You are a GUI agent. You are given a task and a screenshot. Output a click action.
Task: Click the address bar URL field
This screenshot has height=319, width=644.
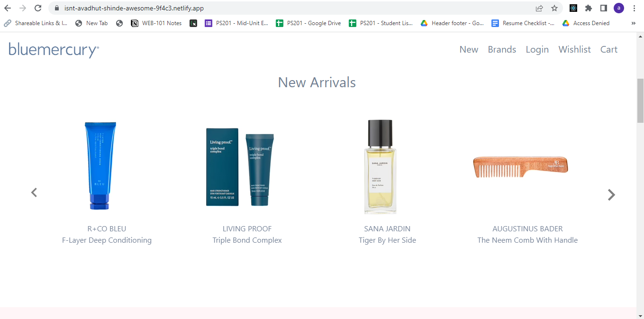click(294, 8)
